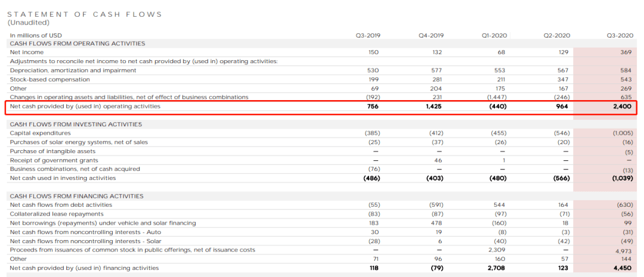
Task: Click the Q3-2020 column header
Action: (x=620, y=36)
